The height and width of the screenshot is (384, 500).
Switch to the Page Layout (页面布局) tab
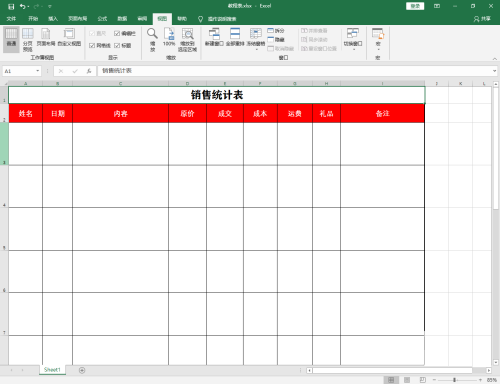click(78, 19)
